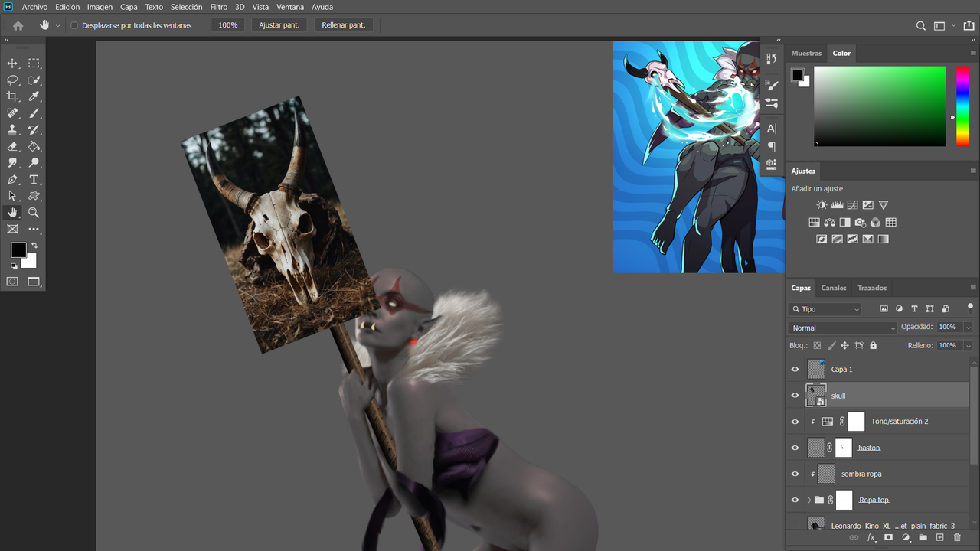This screenshot has width=980, height=551.
Task: Open the Tipo layer filter dropdown
Action: pyautogui.click(x=825, y=309)
